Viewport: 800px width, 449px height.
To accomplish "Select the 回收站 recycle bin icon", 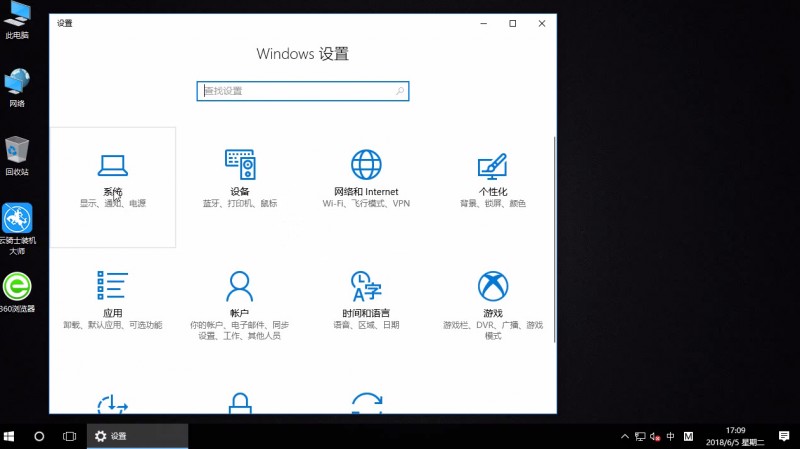I will pyautogui.click(x=17, y=156).
